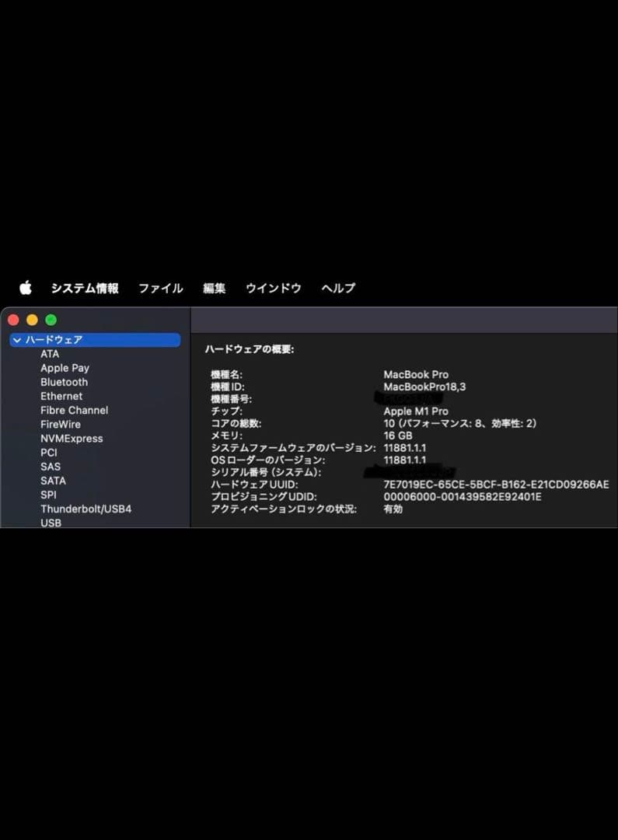Select FireWire in the sidebar
Viewport: 618px width, 840px height.
point(61,425)
